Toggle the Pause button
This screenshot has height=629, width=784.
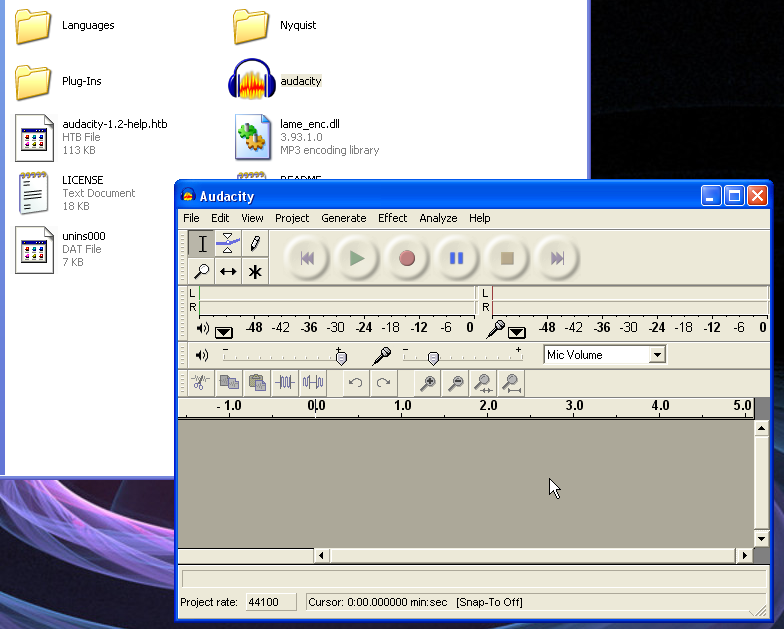tap(456, 258)
